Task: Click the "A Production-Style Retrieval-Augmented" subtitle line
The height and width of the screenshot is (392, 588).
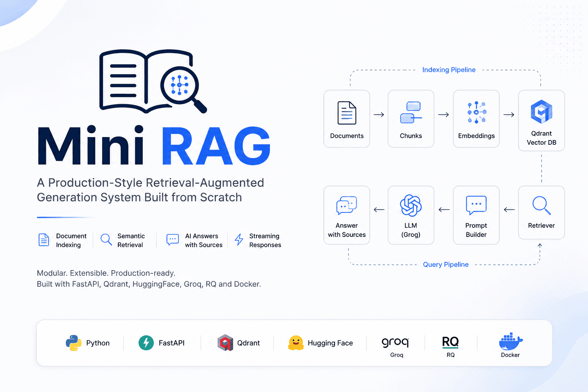Action: pos(150,183)
